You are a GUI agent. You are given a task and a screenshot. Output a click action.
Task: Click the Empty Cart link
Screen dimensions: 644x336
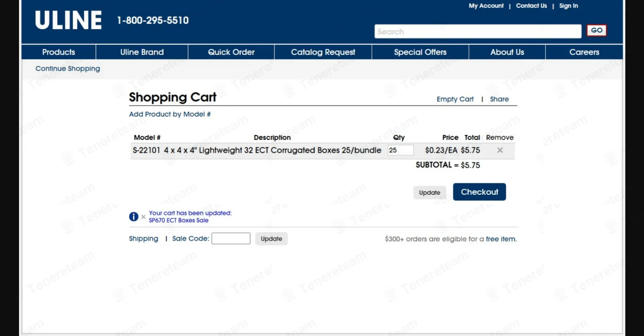[455, 99]
